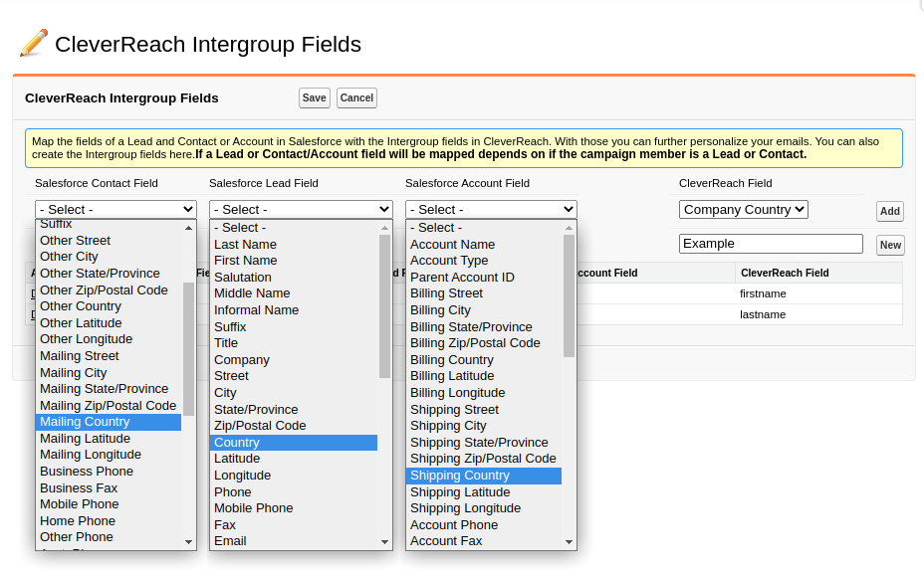Expand the Company Country CleverReach Field dropdown

[743, 210]
